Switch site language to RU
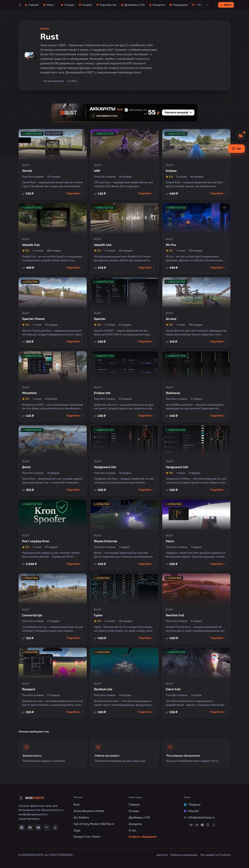The height and width of the screenshot is (868, 249). click(x=193, y=5)
